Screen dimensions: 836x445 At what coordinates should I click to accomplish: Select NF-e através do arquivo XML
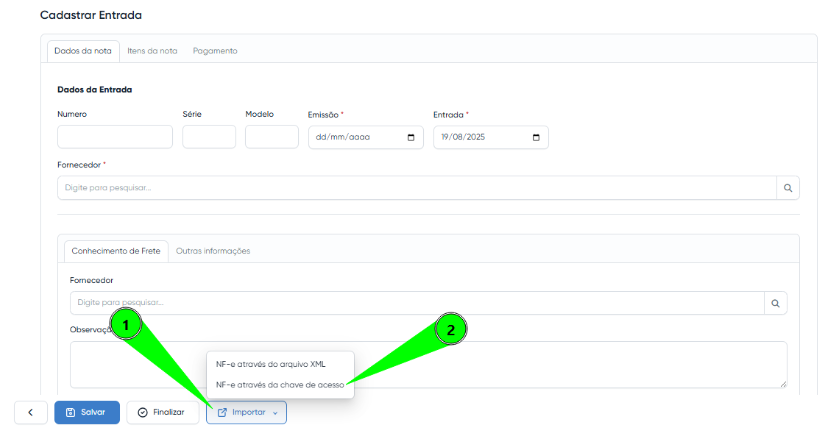[x=270, y=364]
